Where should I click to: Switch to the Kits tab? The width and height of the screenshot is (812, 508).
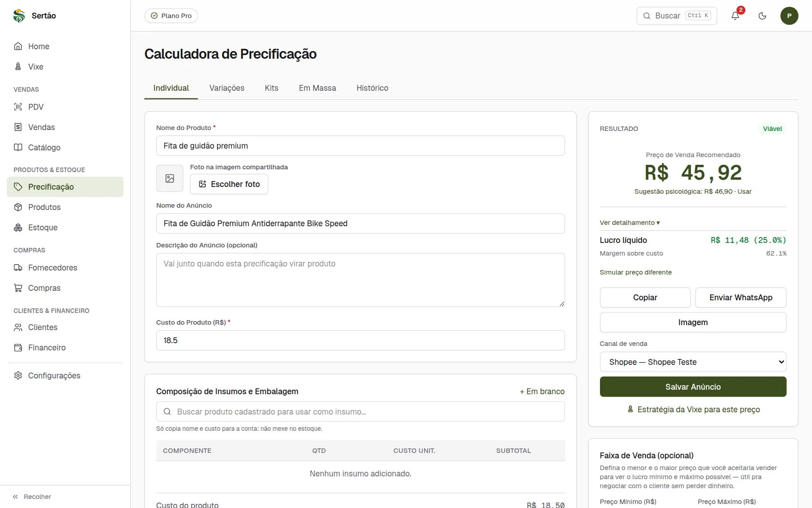272,88
